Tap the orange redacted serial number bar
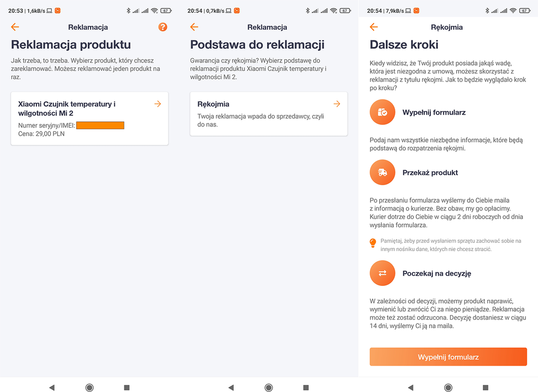The width and height of the screenshot is (538, 392). pyautogui.click(x=100, y=125)
